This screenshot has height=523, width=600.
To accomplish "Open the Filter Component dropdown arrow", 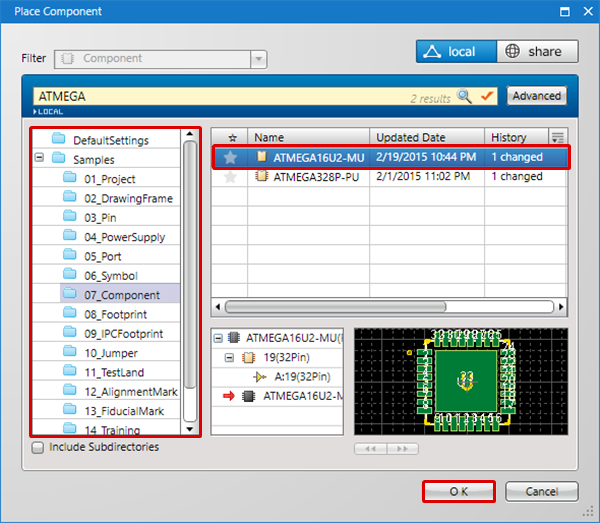I will (259, 59).
